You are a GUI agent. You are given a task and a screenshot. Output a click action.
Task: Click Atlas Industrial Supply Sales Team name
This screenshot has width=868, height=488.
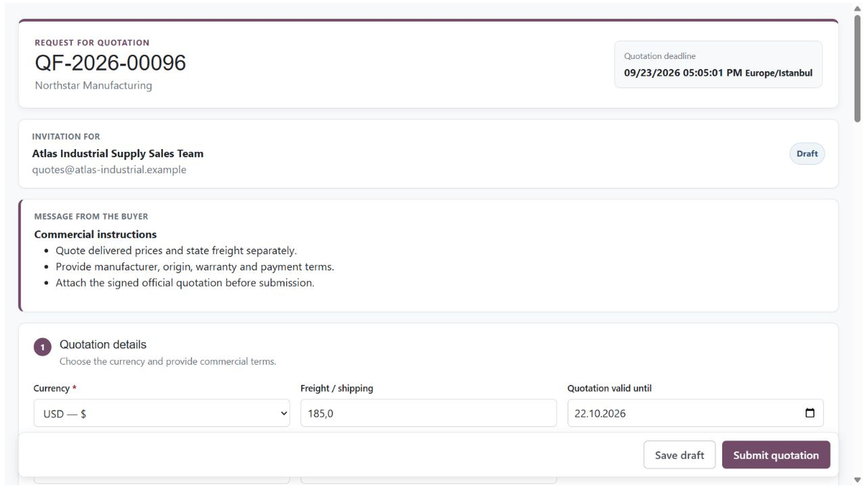coord(118,153)
